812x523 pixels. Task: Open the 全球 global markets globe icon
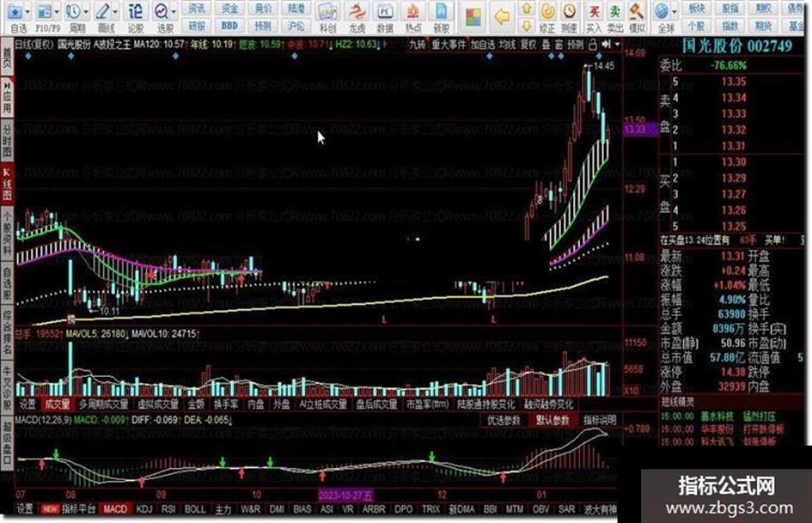click(x=662, y=12)
